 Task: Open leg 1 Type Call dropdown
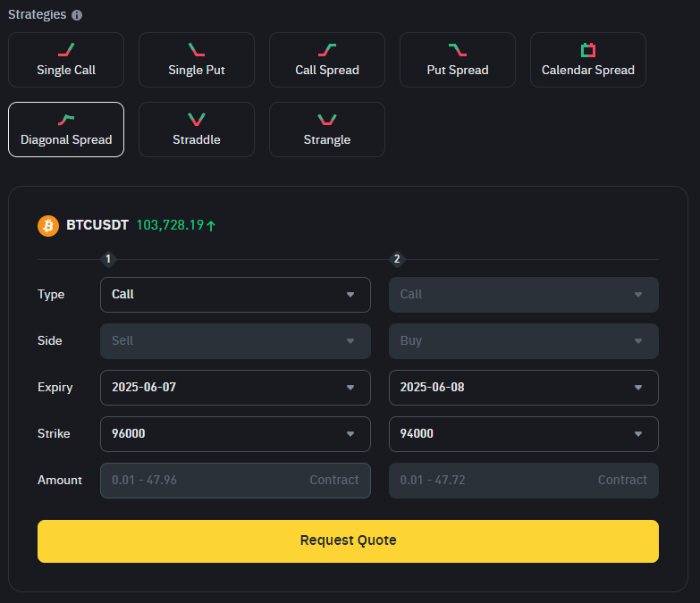[x=235, y=295]
